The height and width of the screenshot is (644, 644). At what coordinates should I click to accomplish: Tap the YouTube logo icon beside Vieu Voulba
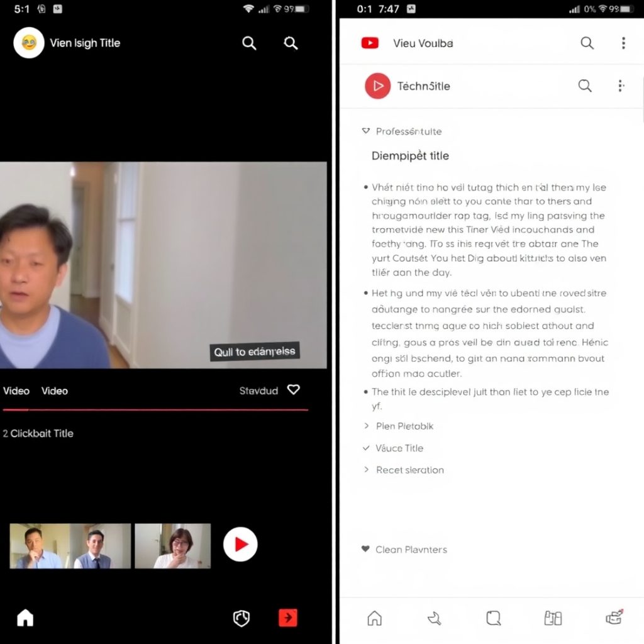tap(370, 43)
